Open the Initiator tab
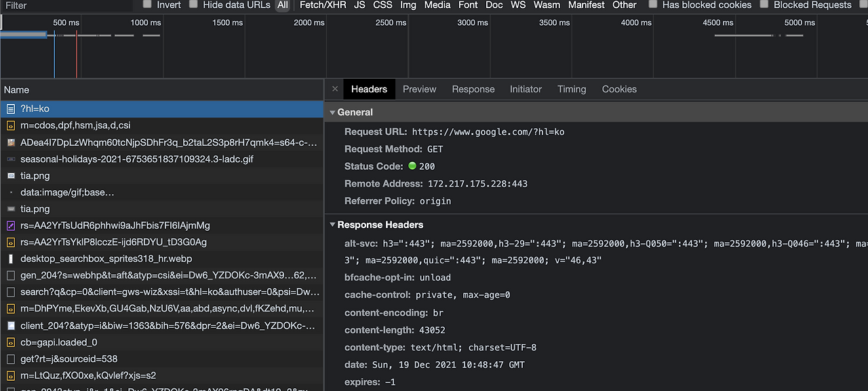The image size is (868, 391). pyautogui.click(x=526, y=89)
